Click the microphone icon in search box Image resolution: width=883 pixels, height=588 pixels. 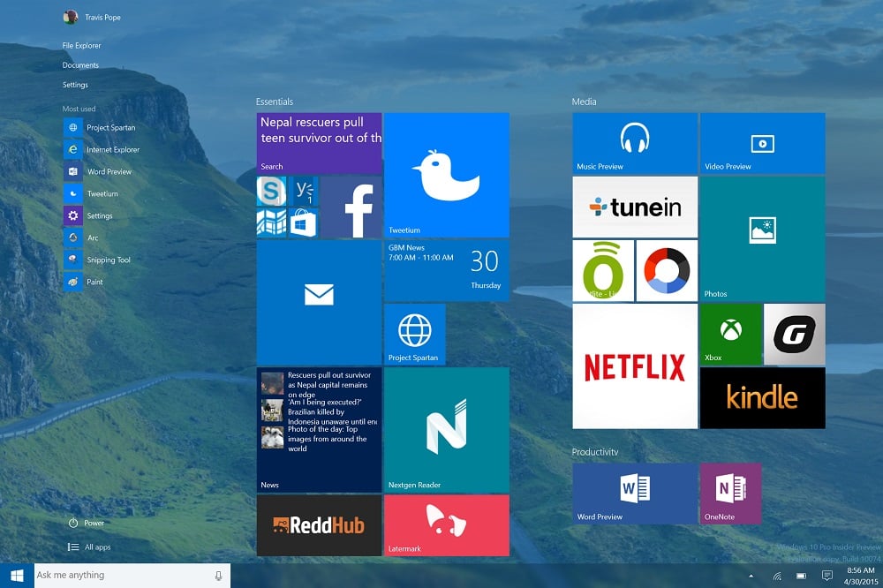(218, 576)
